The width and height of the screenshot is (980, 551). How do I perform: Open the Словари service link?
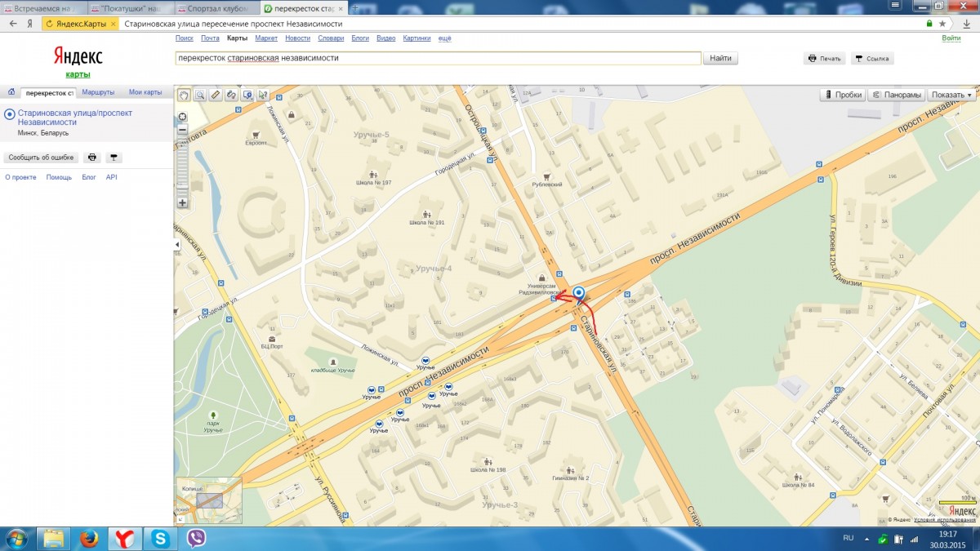(331, 38)
